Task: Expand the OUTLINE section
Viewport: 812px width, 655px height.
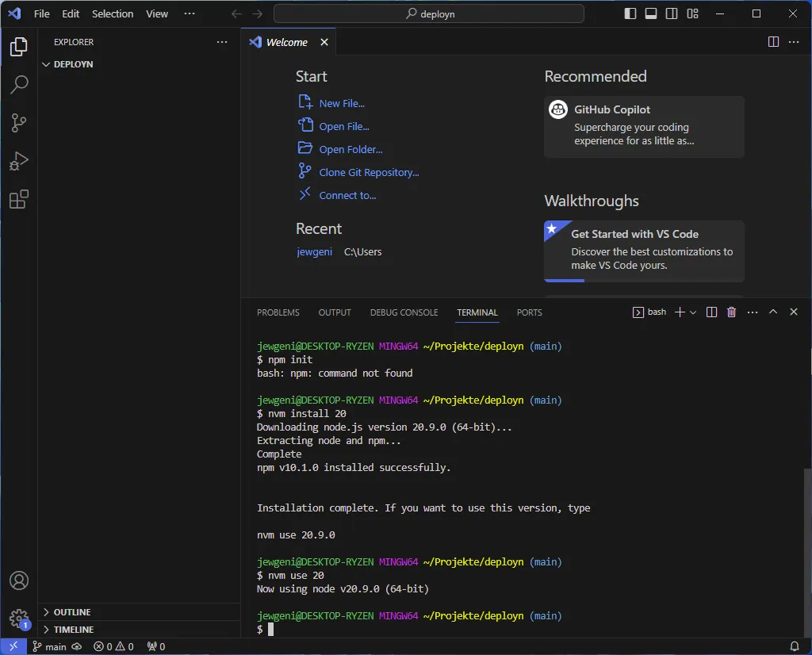Action: (x=72, y=612)
